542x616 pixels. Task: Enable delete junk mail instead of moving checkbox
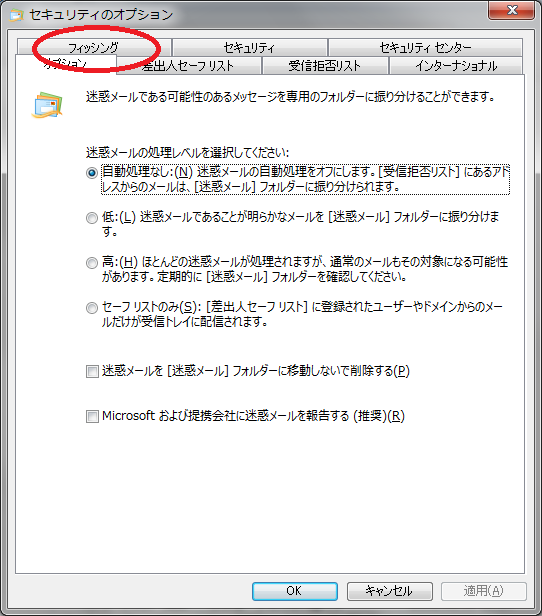(92, 371)
